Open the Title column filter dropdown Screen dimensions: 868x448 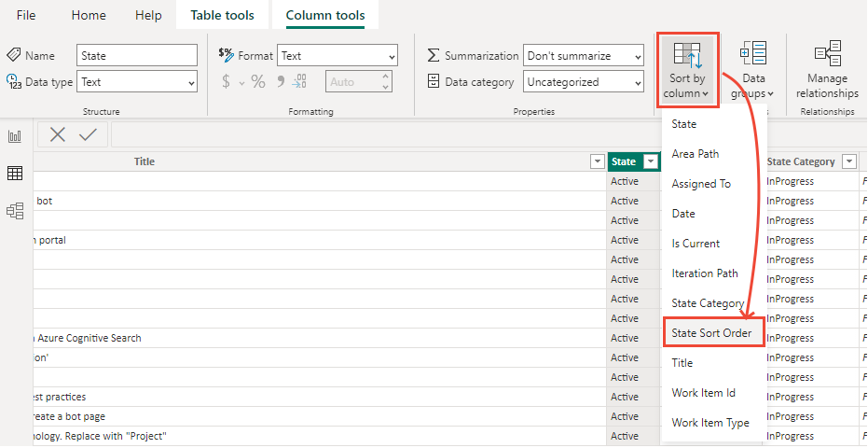click(x=598, y=161)
